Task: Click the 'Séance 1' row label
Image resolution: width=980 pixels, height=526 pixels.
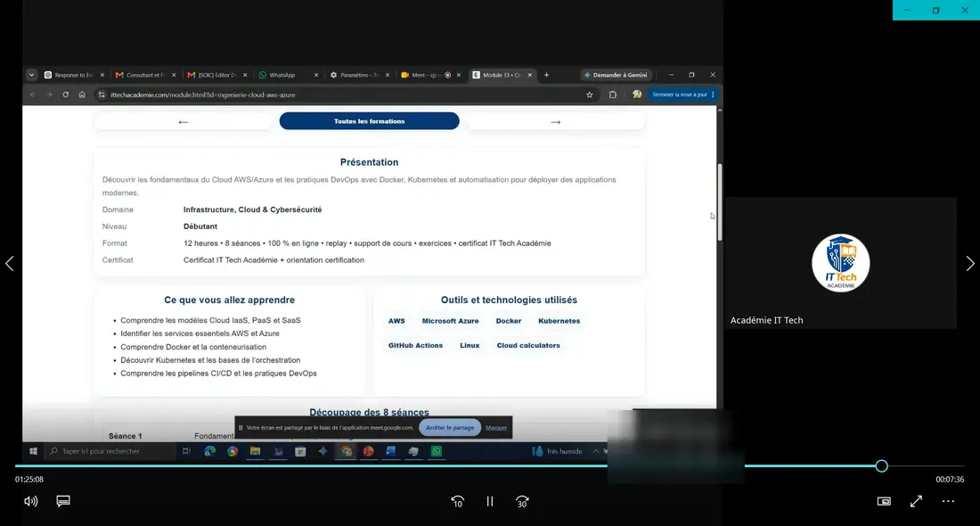Action: coord(125,436)
